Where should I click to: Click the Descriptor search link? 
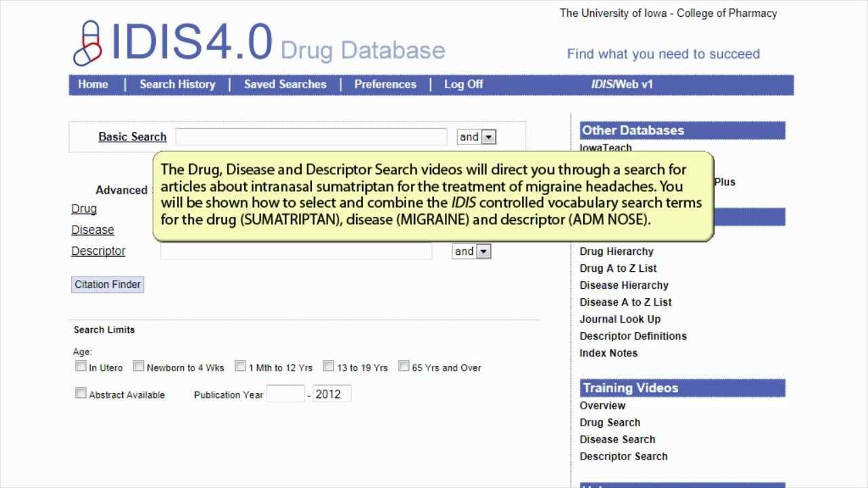click(98, 251)
